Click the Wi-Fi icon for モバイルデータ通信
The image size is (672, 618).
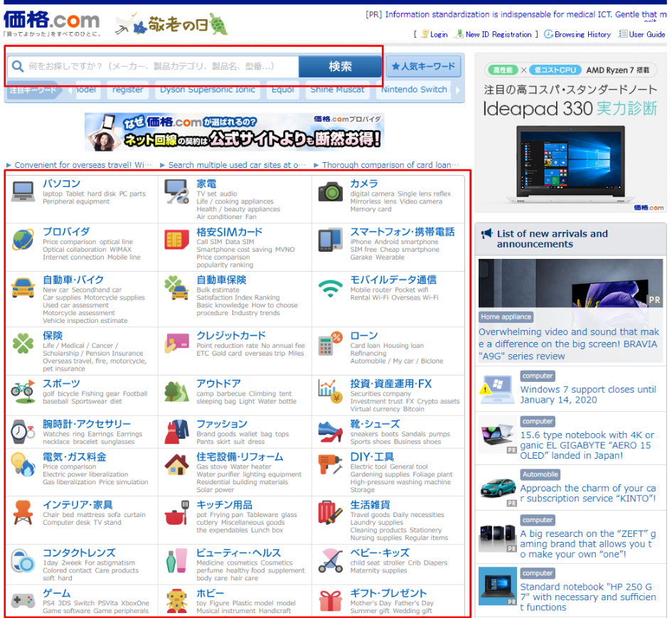(331, 289)
